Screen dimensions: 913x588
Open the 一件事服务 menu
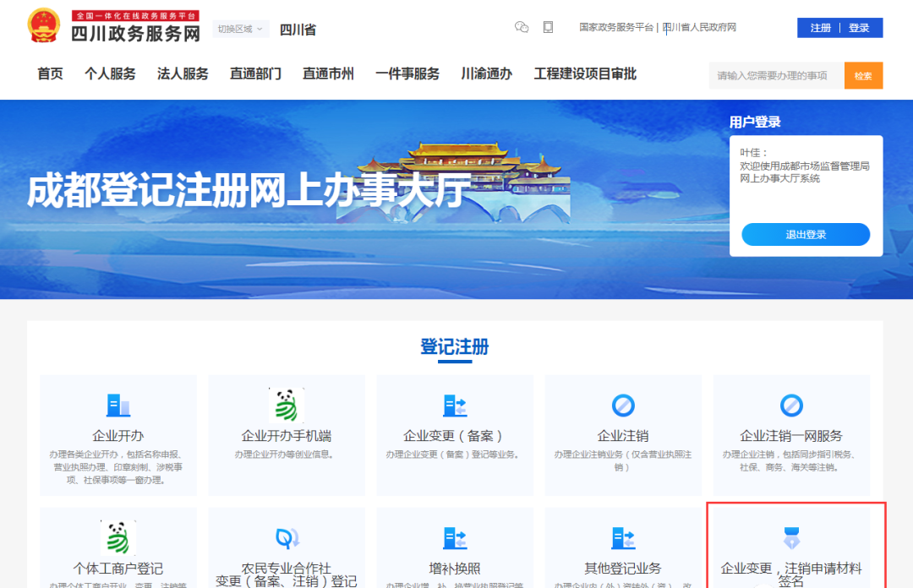point(407,74)
